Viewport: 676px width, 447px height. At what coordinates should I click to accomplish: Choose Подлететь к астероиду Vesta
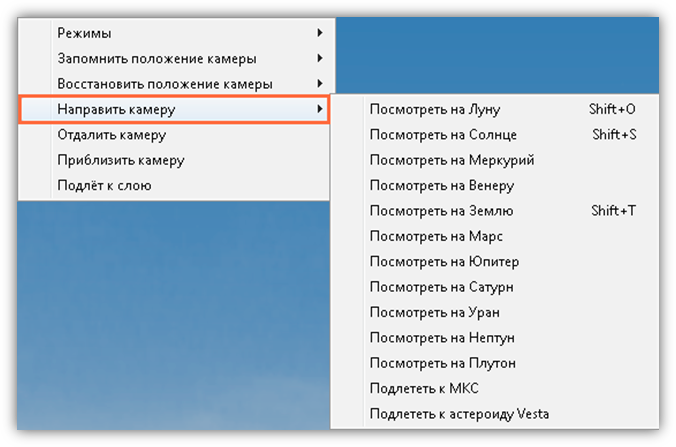[x=459, y=414]
